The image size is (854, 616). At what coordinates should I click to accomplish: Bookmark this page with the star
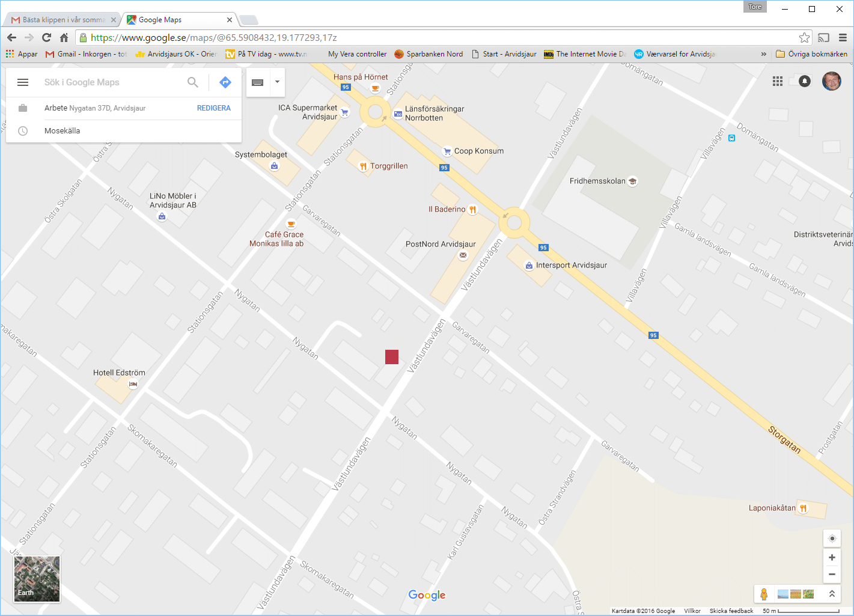click(x=804, y=38)
